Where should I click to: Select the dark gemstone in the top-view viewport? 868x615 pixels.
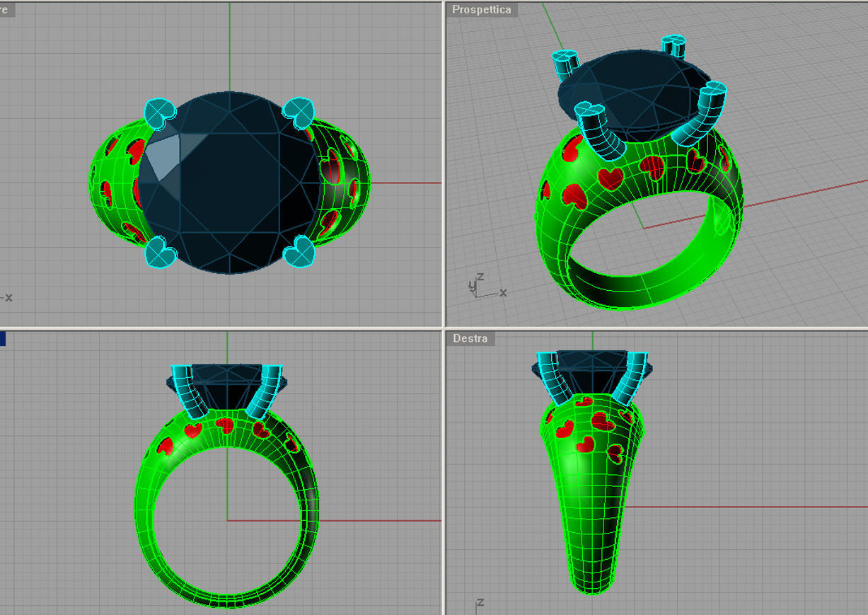tap(228, 183)
